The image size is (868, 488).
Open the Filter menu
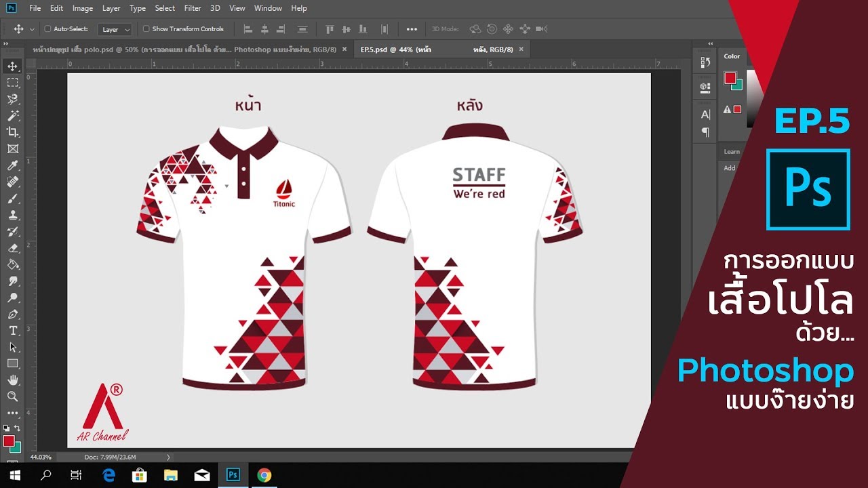(x=193, y=8)
